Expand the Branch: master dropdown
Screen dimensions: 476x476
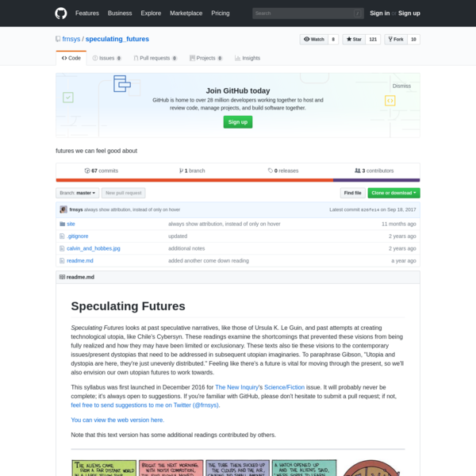point(78,193)
